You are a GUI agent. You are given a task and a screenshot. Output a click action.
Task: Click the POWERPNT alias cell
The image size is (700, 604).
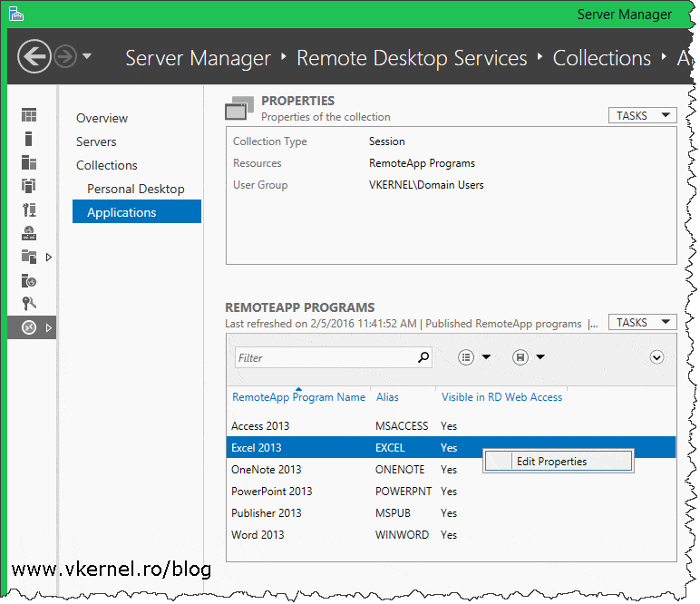click(x=403, y=491)
